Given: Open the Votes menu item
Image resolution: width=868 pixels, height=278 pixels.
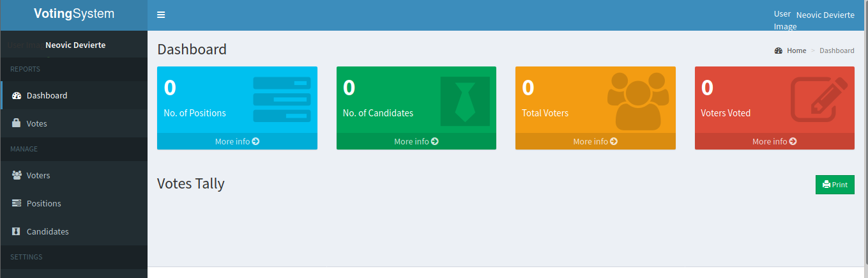Looking at the screenshot, I should click(37, 123).
